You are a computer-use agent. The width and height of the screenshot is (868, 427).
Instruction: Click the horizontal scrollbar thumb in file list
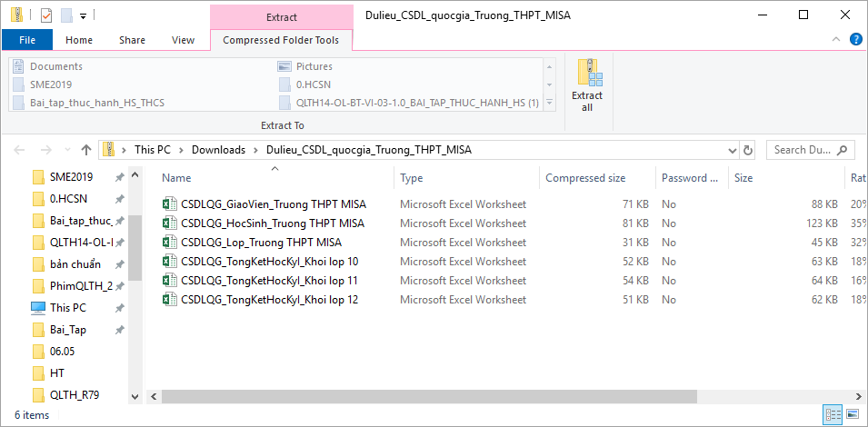click(x=430, y=397)
